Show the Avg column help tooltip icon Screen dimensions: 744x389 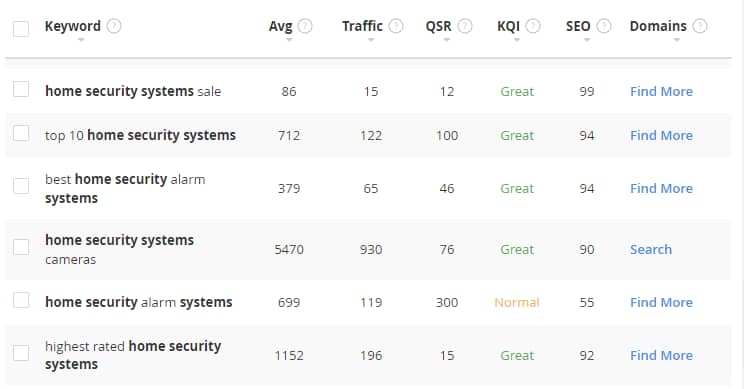point(305,26)
